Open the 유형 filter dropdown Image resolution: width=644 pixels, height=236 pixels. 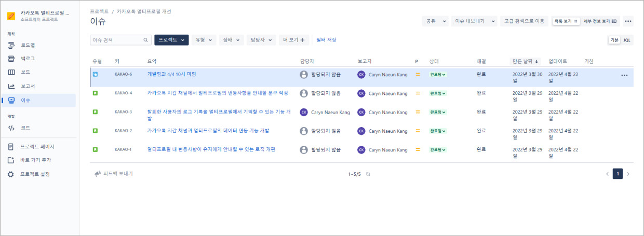click(x=204, y=40)
